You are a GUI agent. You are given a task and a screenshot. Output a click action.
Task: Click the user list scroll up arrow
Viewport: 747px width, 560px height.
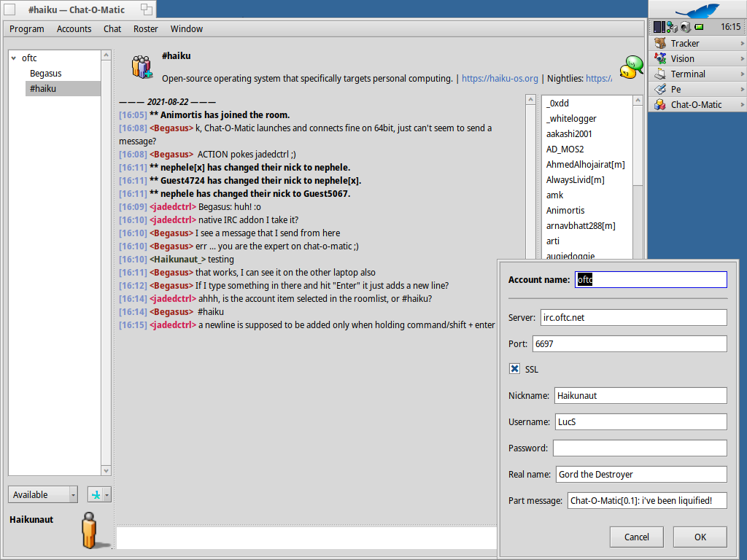click(x=638, y=100)
